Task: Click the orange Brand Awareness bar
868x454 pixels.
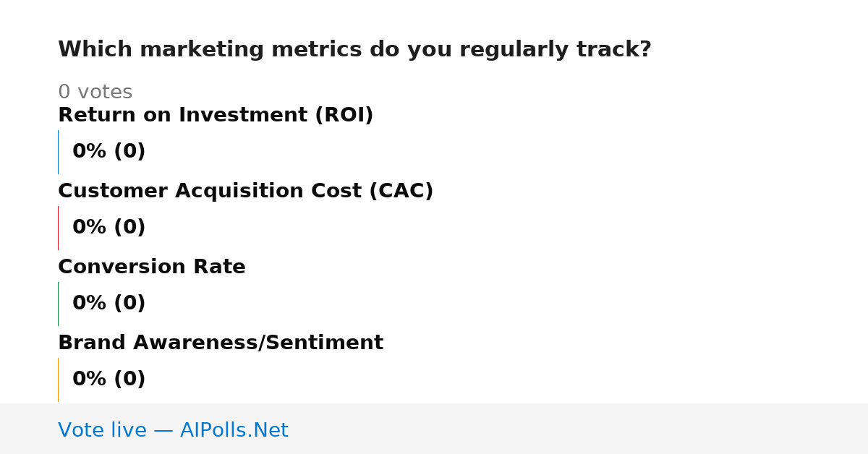Action: tap(58, 380)
